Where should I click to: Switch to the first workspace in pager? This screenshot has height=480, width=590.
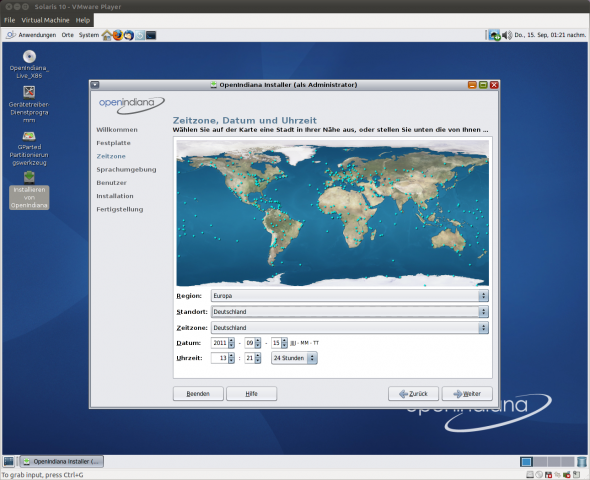pyautogui.click(x=526, y=461)
